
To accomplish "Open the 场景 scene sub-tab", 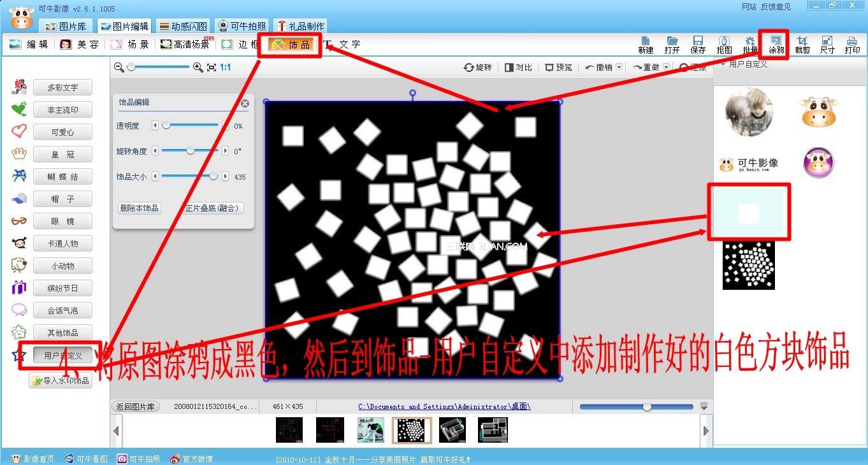I will click(x=130, y=45).
